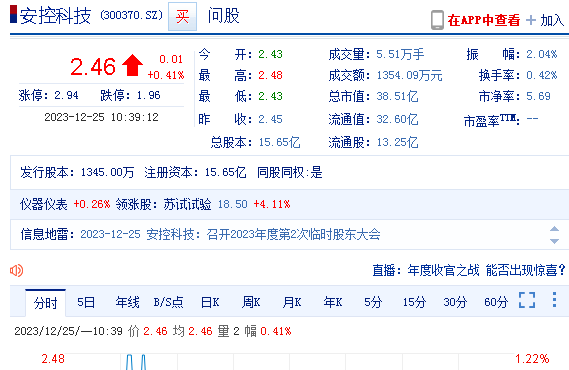Open the three-dot more options menu
The width and height of the screenshot is (569, 370).
(x=554, y=300)
